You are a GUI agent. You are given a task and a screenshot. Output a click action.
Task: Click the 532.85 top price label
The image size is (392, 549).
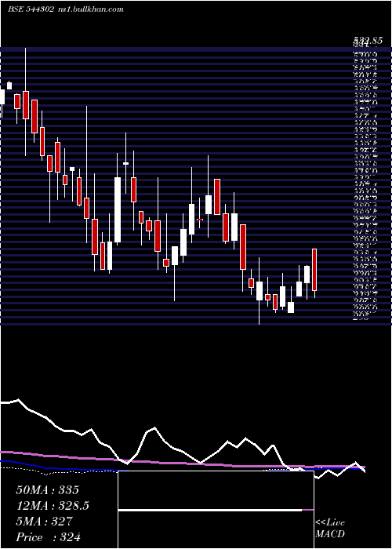coord(368,41)
